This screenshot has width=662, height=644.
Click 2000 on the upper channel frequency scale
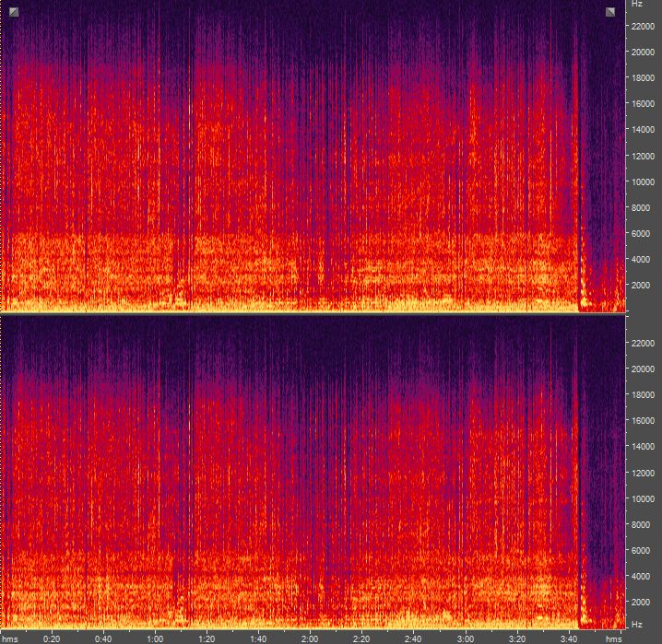coord(641,285)
